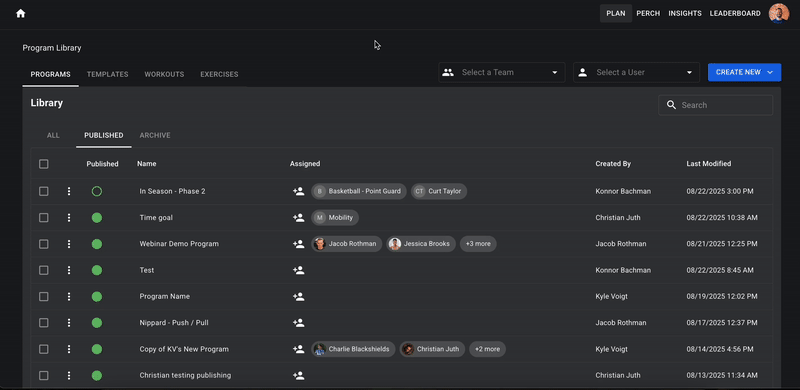This screenshot has width=800, height=390.
Task: Toggle published status of Time goal
Action: coord(97,218)
